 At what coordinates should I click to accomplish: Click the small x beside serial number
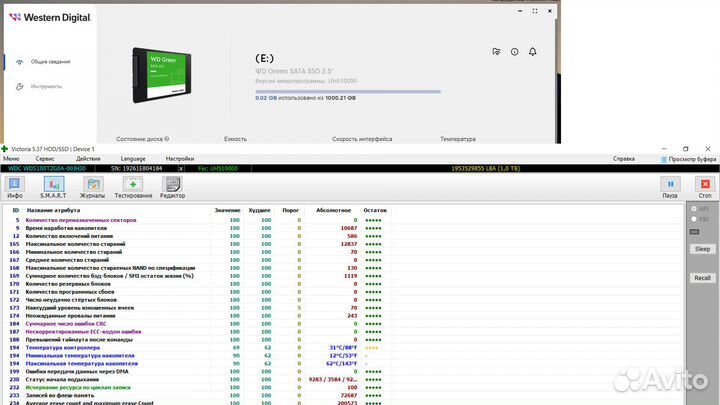click(x=181, y=169)
